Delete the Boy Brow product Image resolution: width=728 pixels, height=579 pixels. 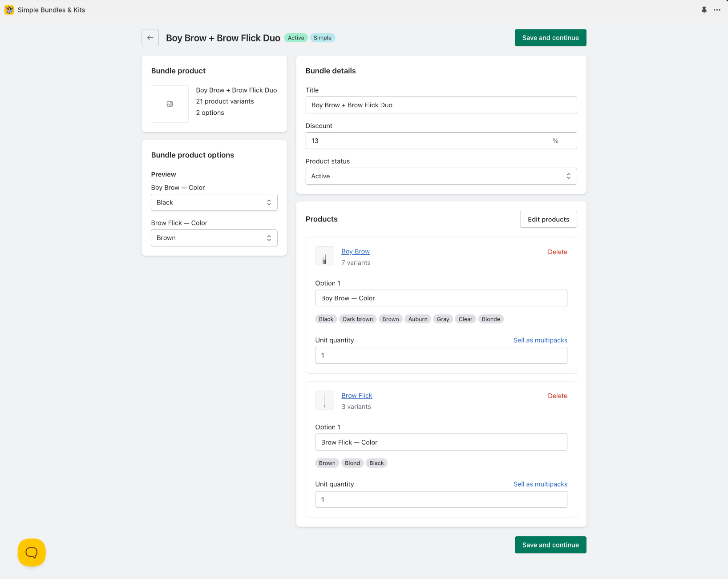558,252
